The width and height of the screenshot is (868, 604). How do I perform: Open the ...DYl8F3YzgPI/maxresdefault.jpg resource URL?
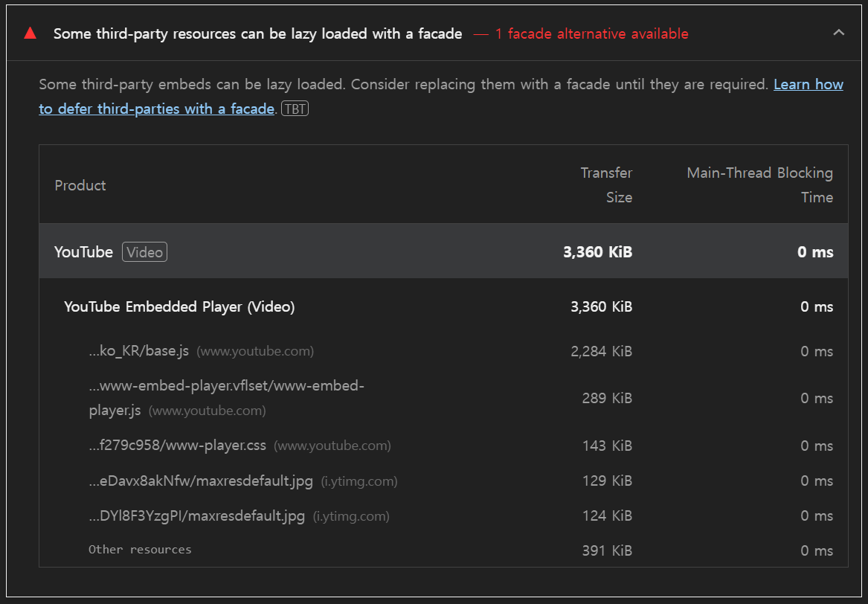coord(196,516)
